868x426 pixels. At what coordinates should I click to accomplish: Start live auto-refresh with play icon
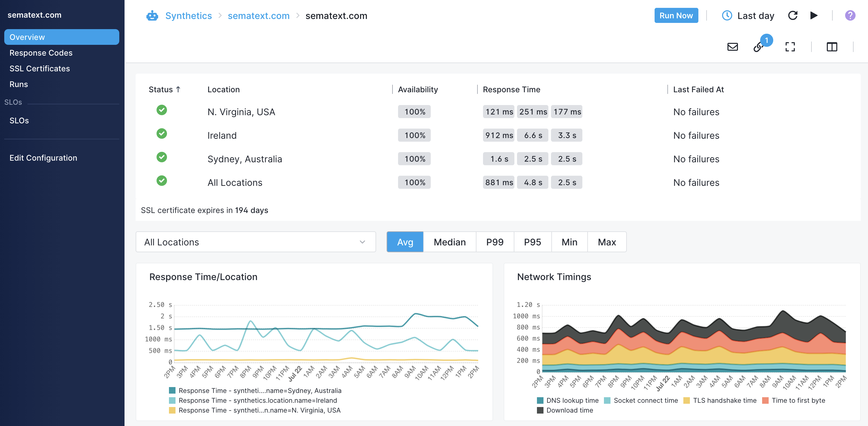[814, 15]
